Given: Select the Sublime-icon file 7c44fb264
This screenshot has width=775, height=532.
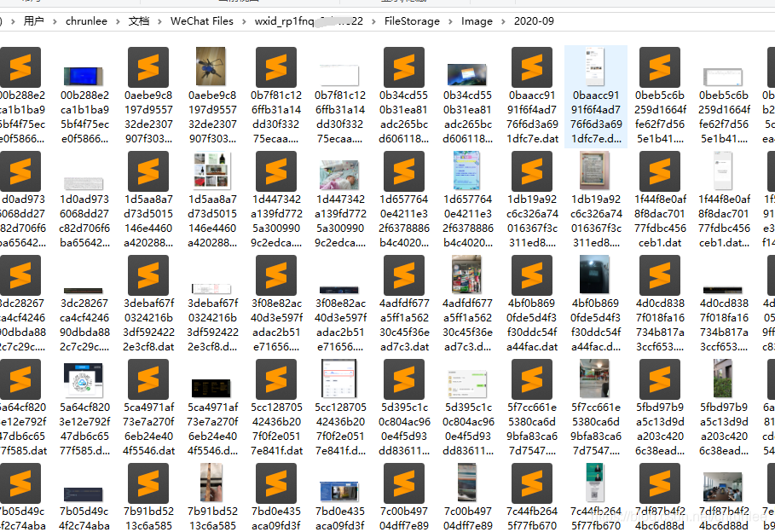Looking at the screenshot, I should [x=532, y=483].
